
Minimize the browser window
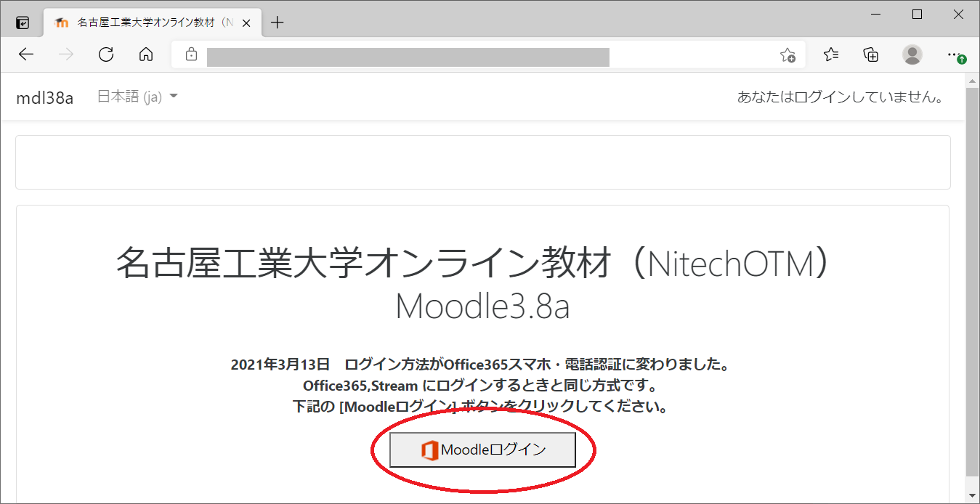click(x=878, y=15)
